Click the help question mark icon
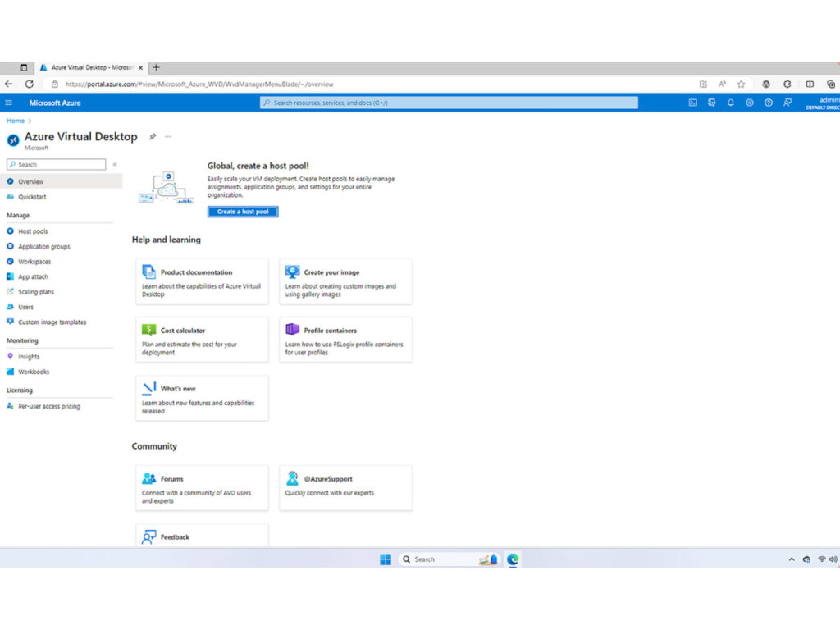This screenshot has height=630, width=840. [768, 103]
